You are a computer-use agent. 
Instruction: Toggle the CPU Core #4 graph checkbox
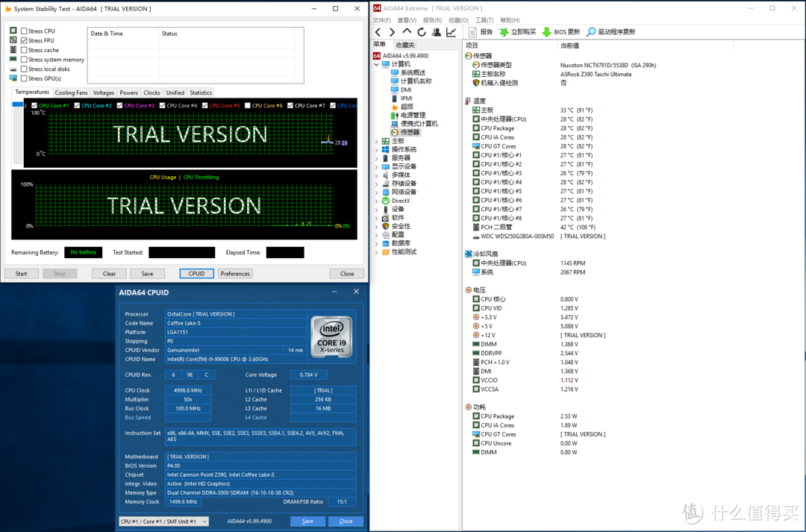[163, 105]
